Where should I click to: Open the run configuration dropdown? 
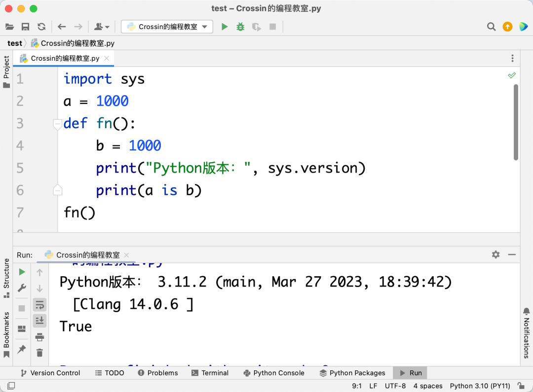click(167, 27)
